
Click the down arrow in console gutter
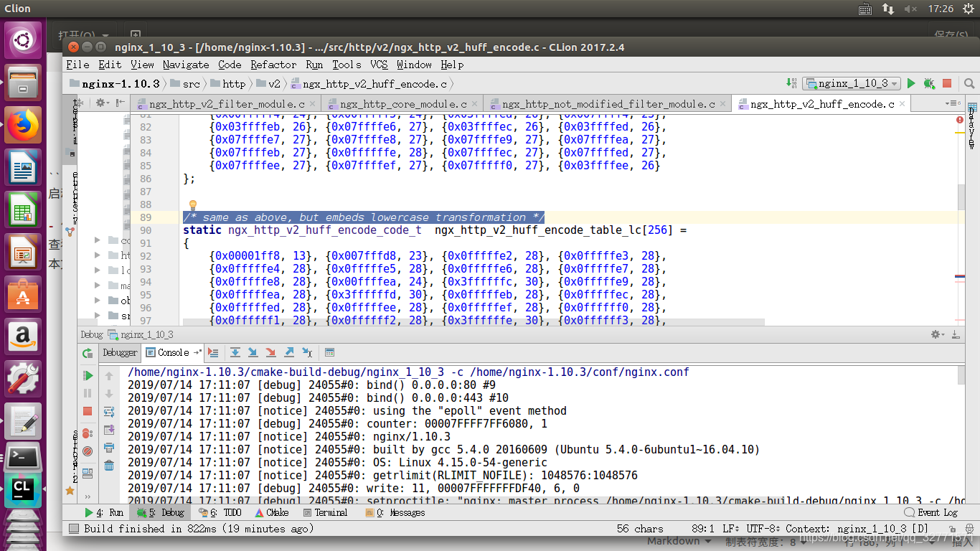109,394
